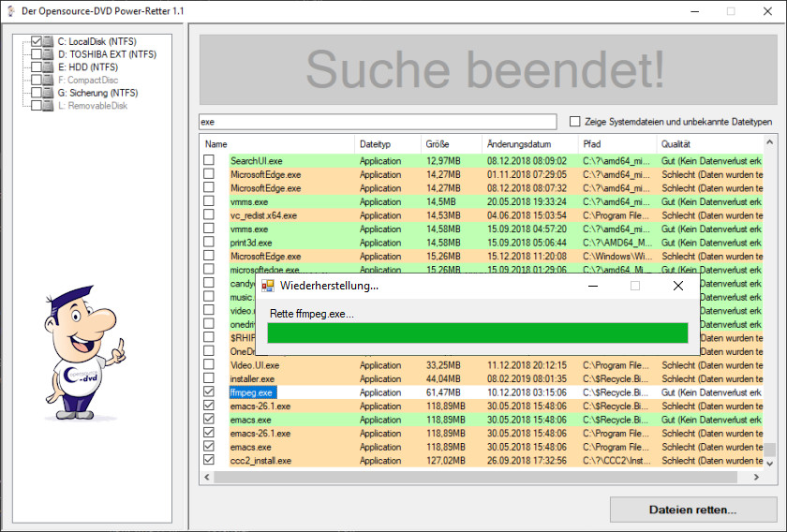Sort by the Größe column header
This screenshot has width=787, height=532.
pos(438,144)
